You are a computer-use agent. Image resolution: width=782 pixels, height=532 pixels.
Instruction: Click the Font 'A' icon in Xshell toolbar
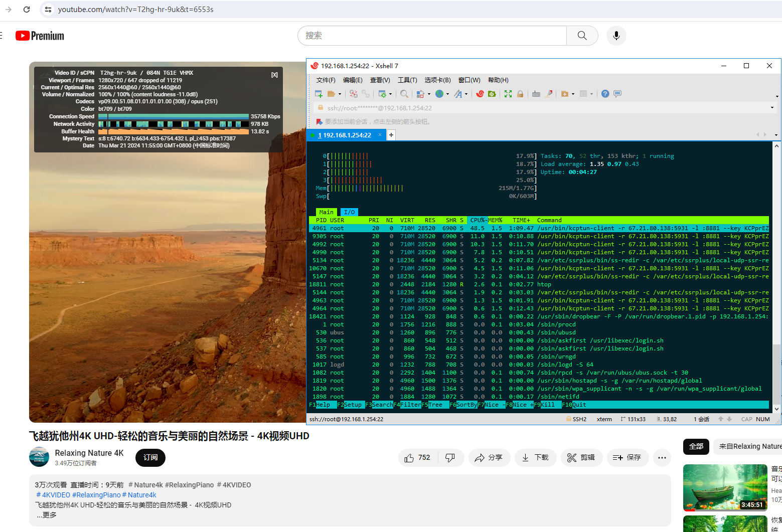458,94
